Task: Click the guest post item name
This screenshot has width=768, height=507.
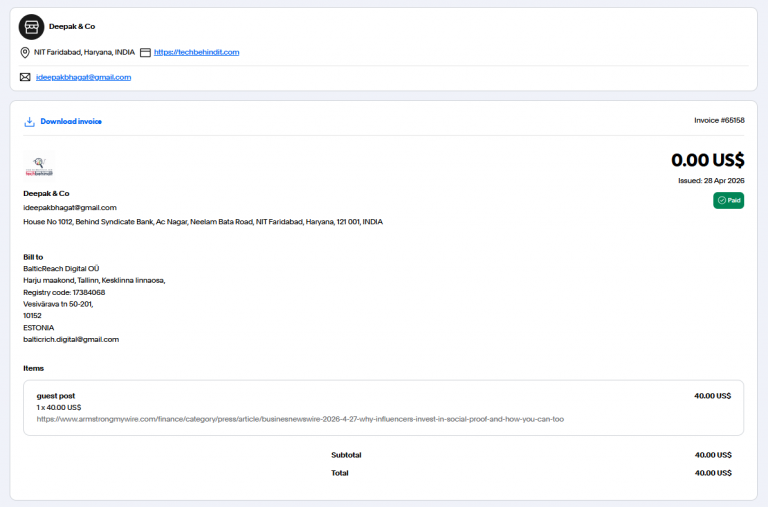Action: pyautogui.click(x=56, y=396)
